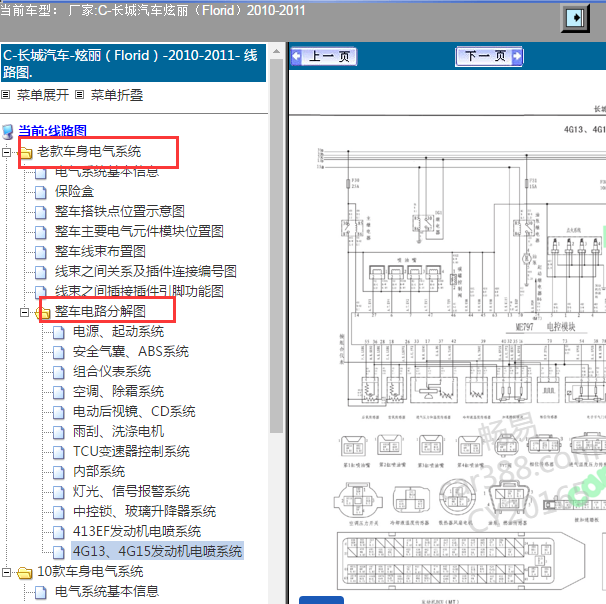Go to next page with 下一页 button

click(x=489, y=56)
